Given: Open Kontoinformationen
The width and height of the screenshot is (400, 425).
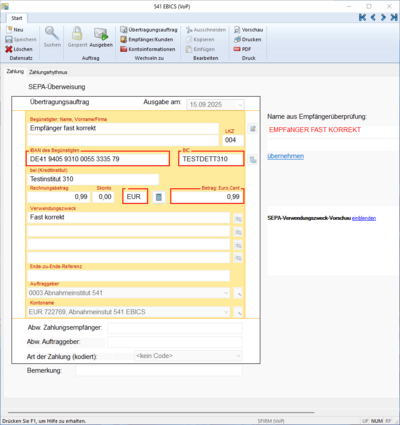Looking at the screenshot, I should point(148,49).
